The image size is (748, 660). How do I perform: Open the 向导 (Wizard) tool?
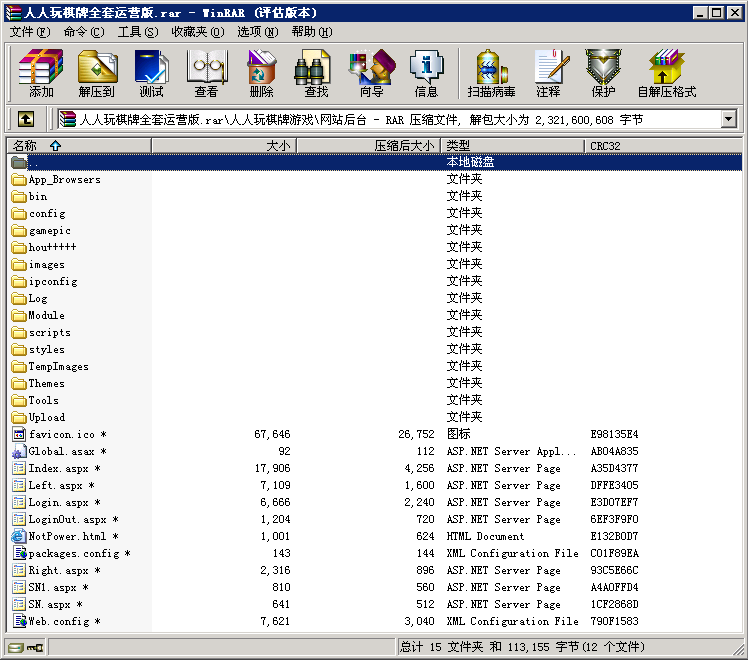pyautogui.click(x=371, y=73)
